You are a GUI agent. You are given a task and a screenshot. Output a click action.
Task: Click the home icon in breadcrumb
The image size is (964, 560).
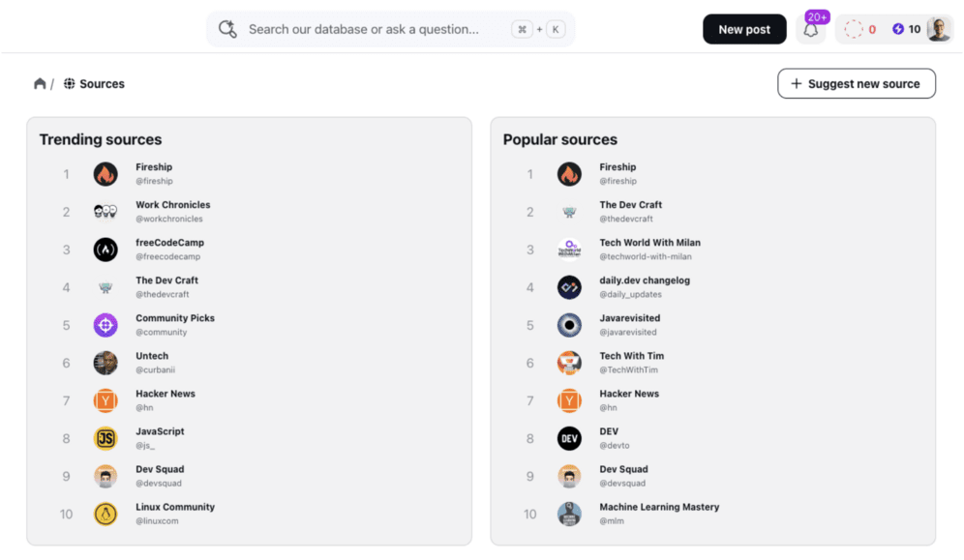tap(40, 84)
